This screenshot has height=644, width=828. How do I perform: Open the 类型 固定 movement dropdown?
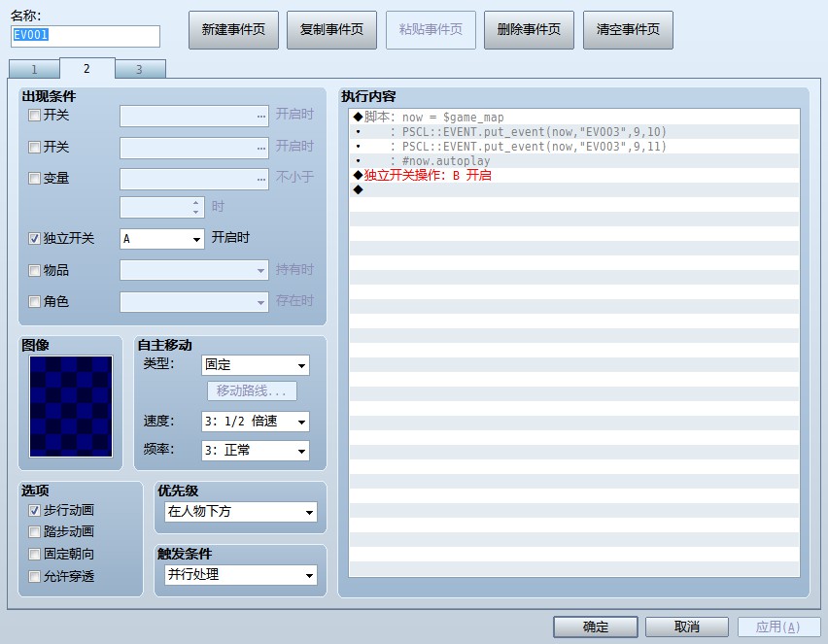point(255,365)
